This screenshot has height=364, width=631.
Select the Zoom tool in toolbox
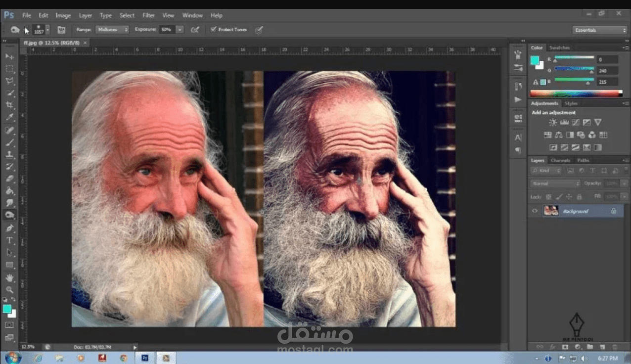click(x=9, y=290)
